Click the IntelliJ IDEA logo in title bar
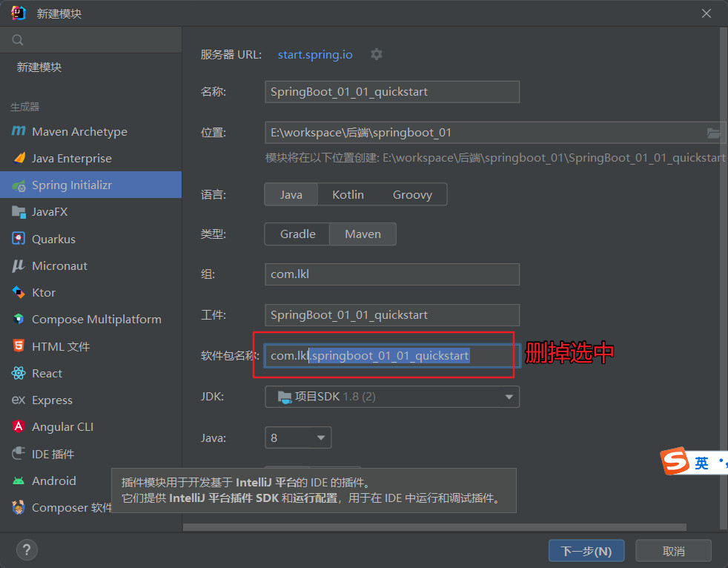 [19, 13]
